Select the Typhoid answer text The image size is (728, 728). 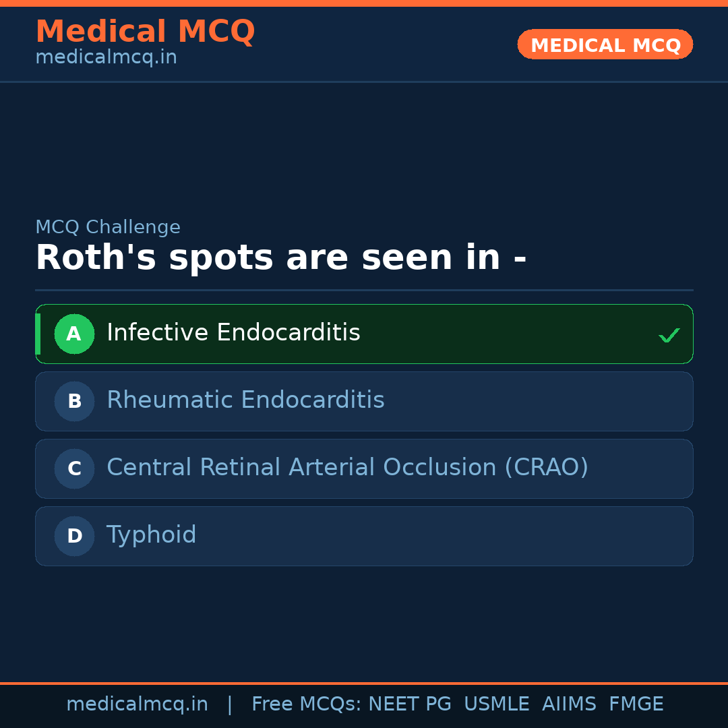tap(152, 535)
